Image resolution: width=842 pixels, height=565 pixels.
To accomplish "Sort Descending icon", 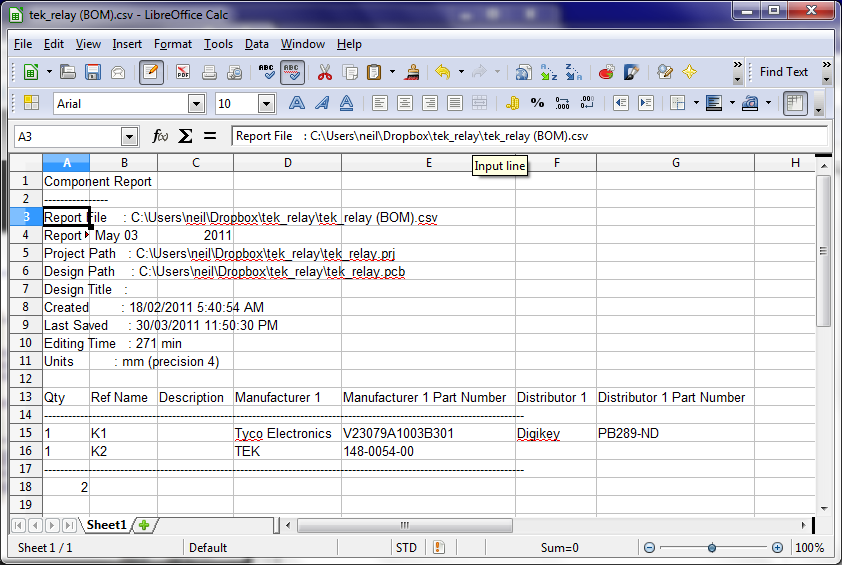I will 574,72.
